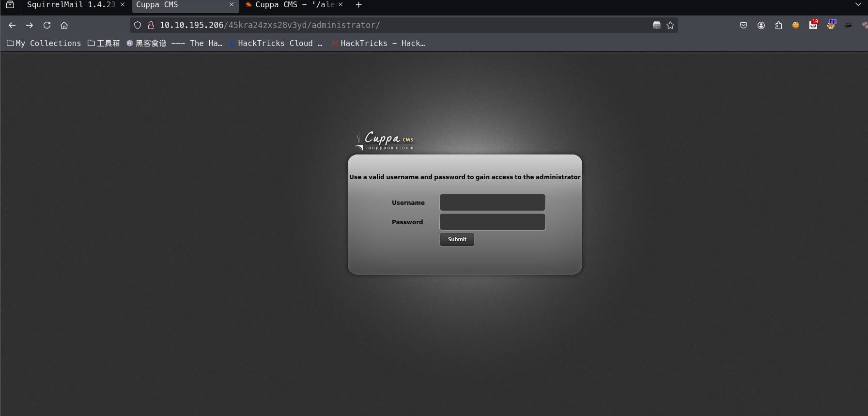Viewport: 868px width, 416px height.
Task: Bookmark this page with the star
Action: point(670,25)
